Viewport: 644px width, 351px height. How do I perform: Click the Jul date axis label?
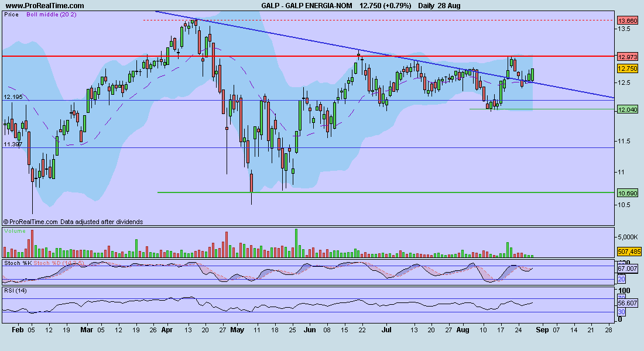click(386, 330)
